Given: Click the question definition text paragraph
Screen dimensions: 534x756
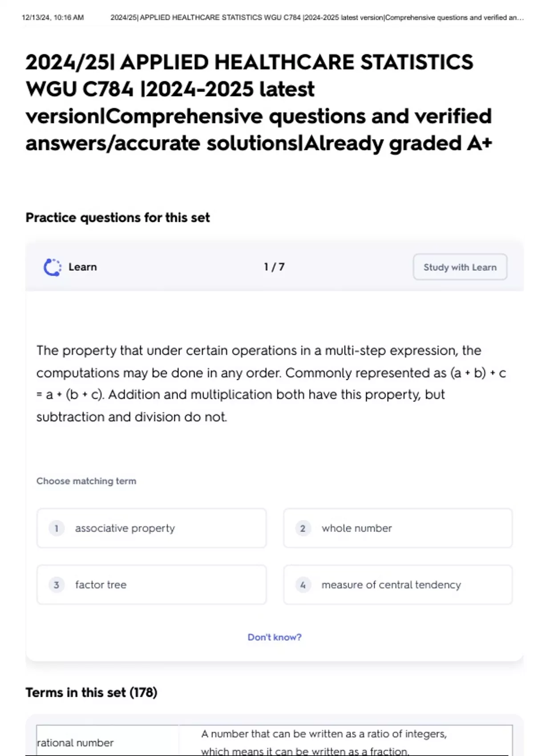Looking at the screenshot, I should 271,383.
